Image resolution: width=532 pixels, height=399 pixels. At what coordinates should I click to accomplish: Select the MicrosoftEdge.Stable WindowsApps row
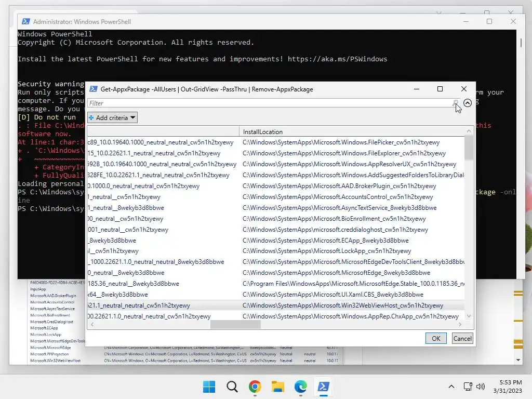[x=275, y=283]
